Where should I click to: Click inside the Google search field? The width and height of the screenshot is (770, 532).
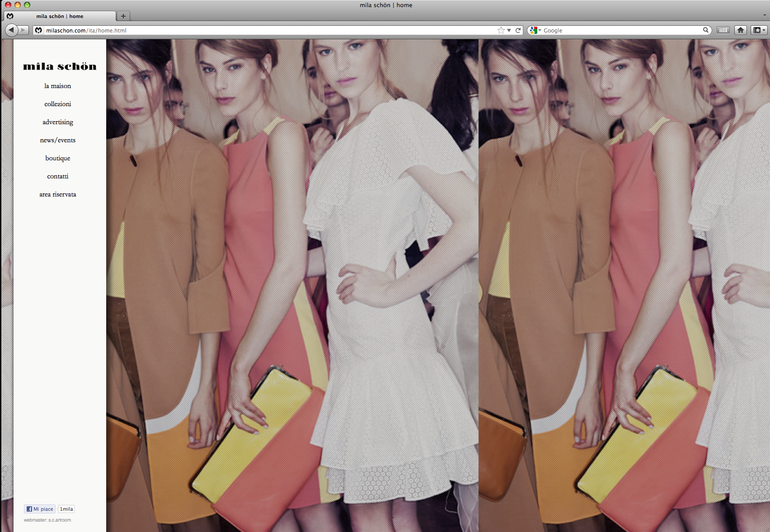[619, 30]
